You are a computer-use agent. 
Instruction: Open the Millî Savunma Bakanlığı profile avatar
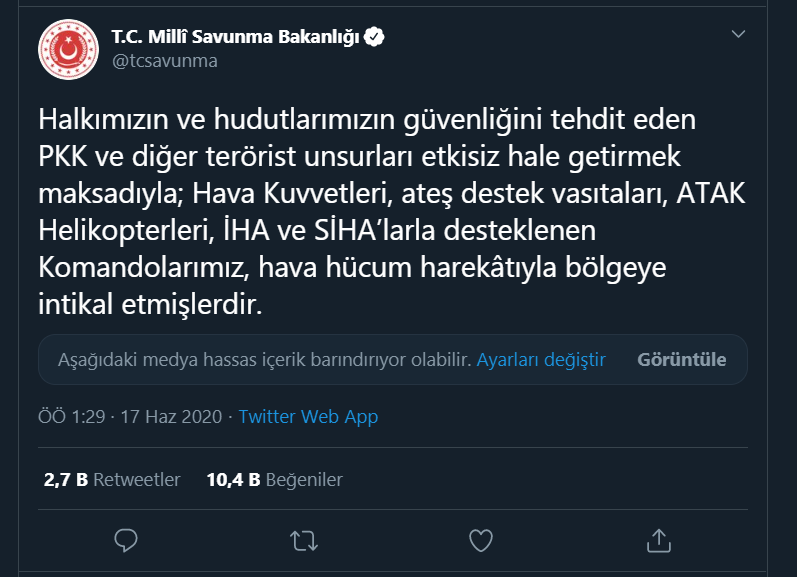[x=68, y=49]
